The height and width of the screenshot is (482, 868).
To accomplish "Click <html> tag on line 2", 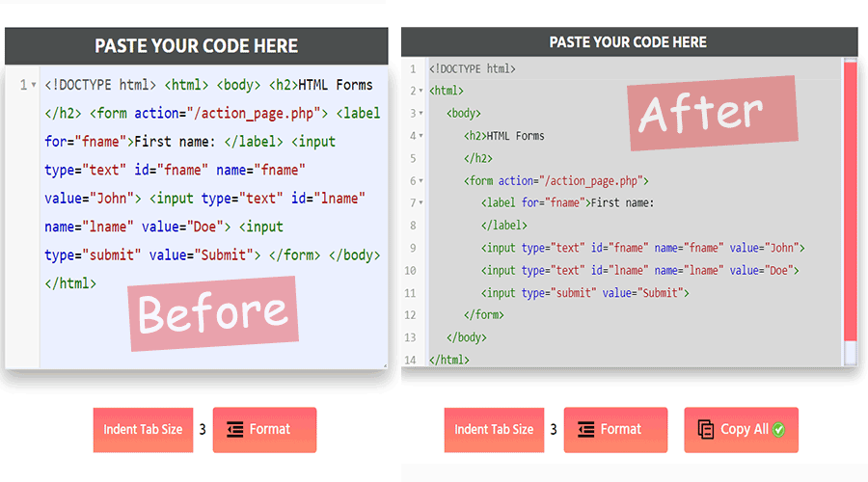I will [447, 91].
